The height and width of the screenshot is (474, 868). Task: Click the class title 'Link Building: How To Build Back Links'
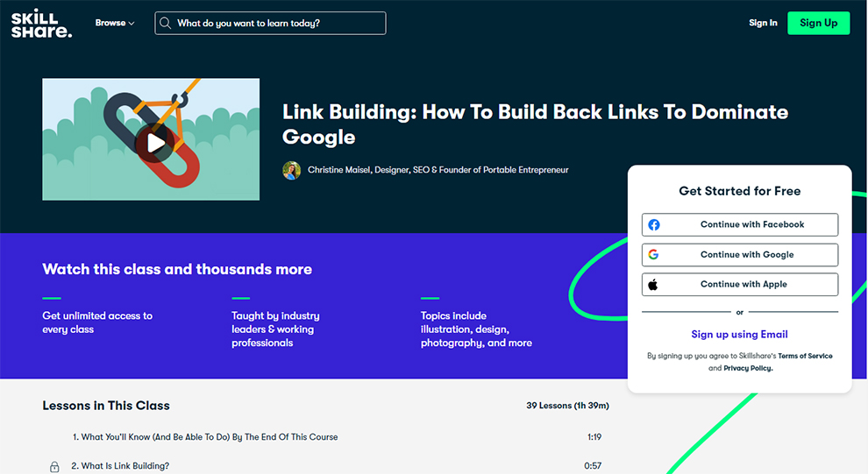point(535,124)
